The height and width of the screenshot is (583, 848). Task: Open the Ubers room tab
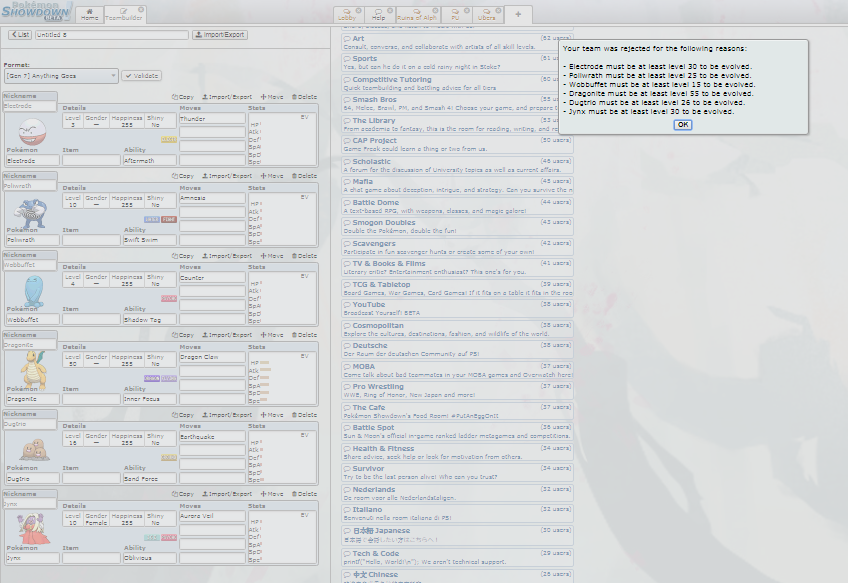coord(487,15)
